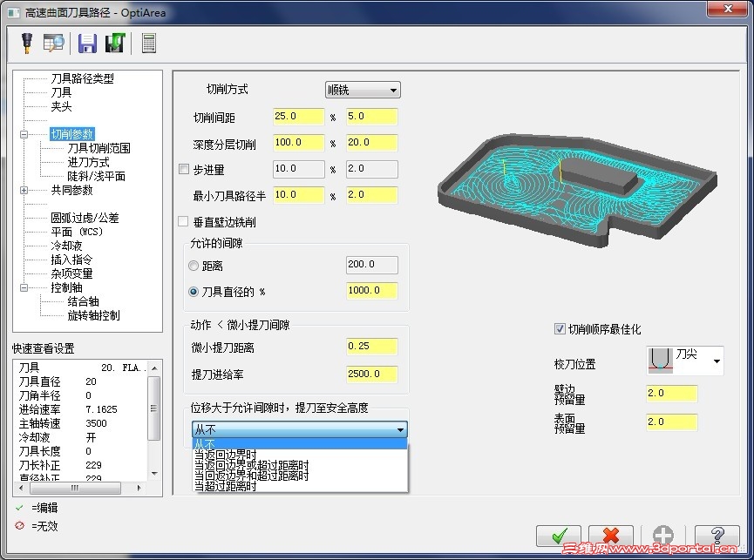Click the 最小刀具路径半 percent field
Viewport: 754px width, 560px height.
coord(299,195)
